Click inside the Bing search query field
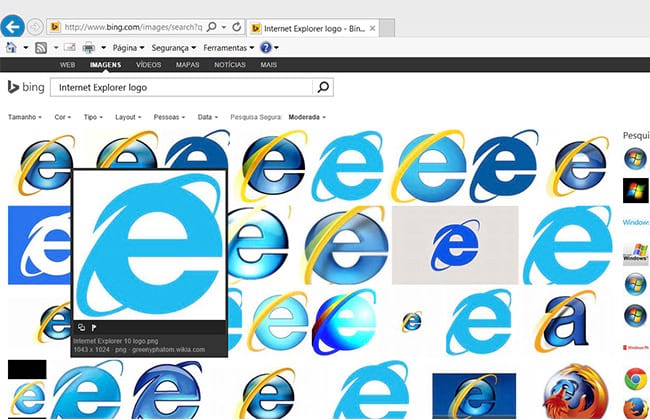This screenshot has height=420, width=650. pos(181,87)
